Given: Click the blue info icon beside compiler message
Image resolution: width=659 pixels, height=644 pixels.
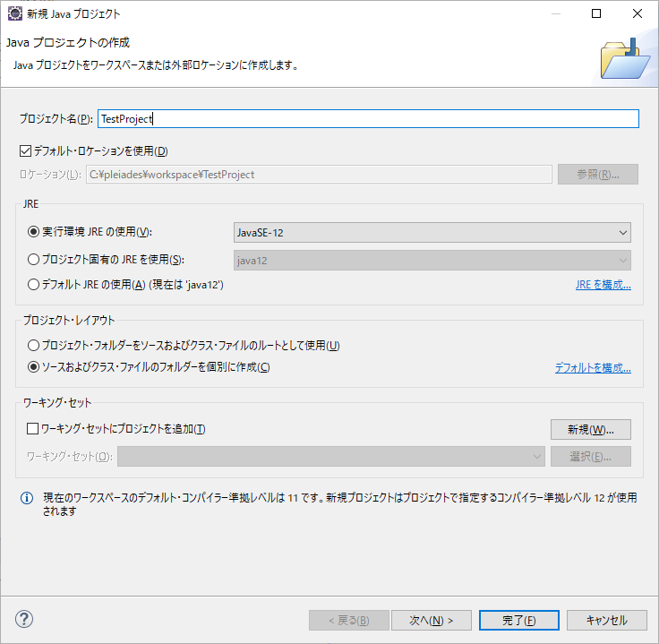Looking at the screenshot, I should 27,498.
